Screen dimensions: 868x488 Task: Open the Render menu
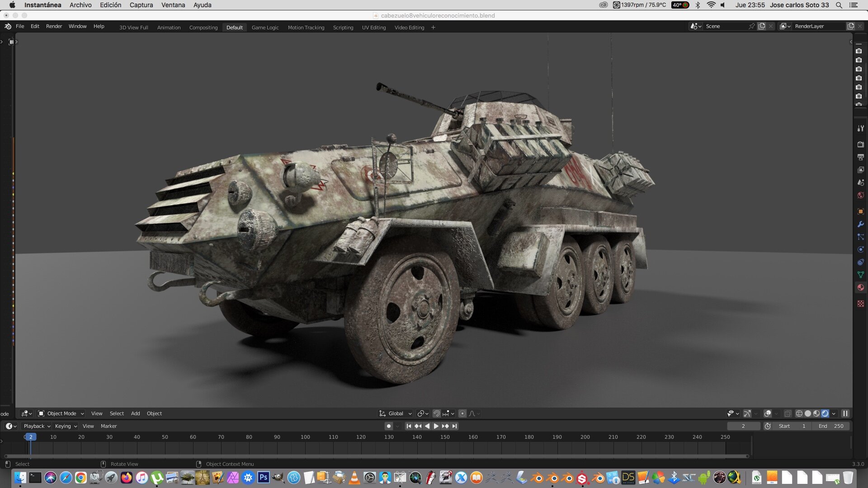[x=54, y=26]
